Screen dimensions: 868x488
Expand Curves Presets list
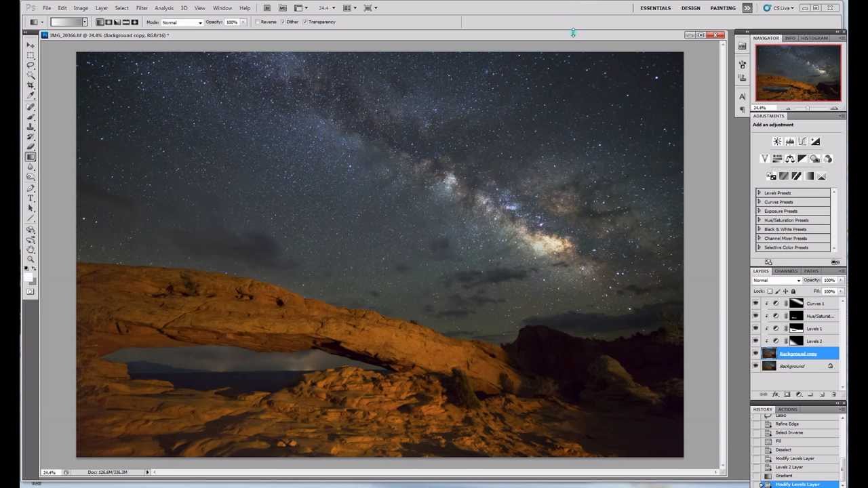[x=759, y=202]
